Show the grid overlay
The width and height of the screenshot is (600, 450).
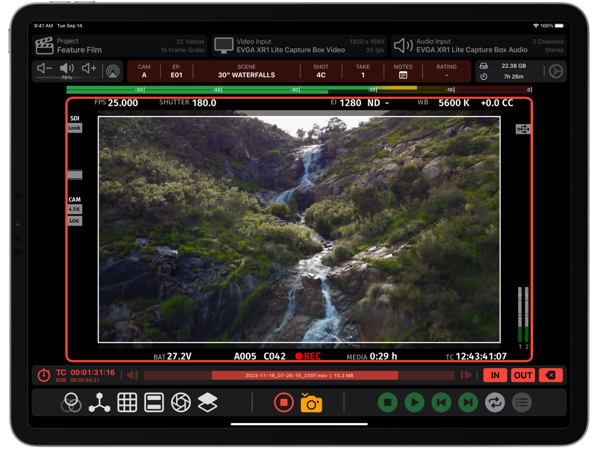tap(127, 402)
